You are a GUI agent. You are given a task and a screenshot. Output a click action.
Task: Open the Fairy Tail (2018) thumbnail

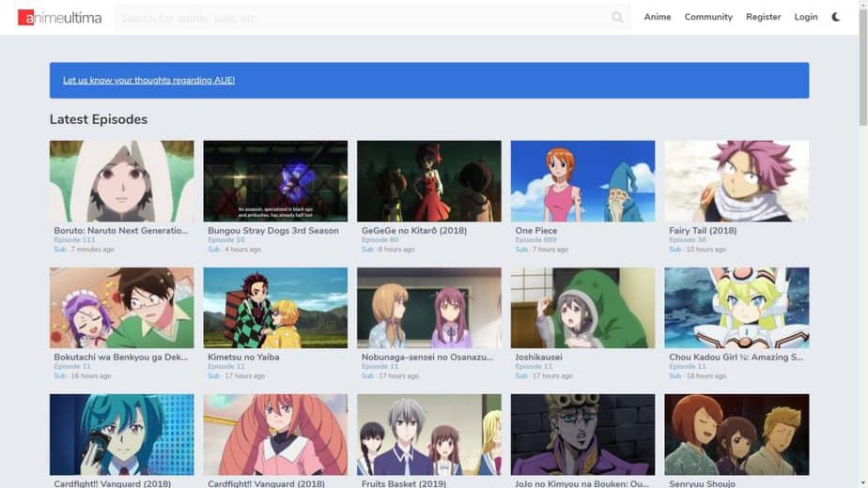click(736, 181)
